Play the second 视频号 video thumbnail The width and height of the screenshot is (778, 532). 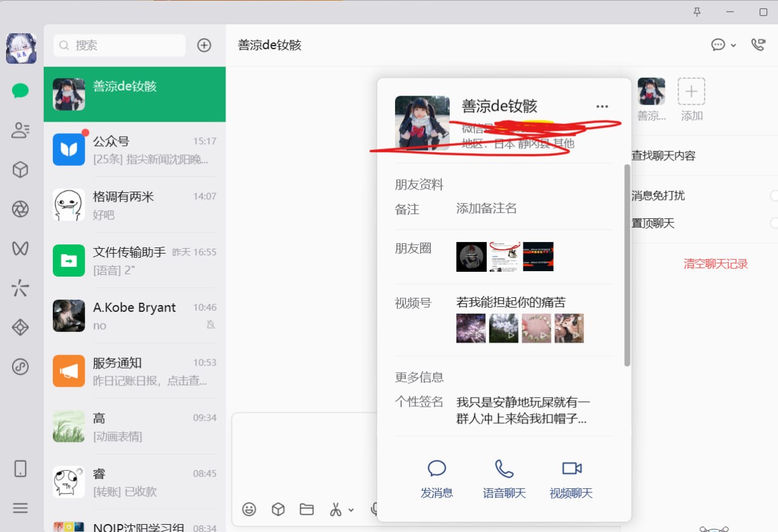pos(504,328)
